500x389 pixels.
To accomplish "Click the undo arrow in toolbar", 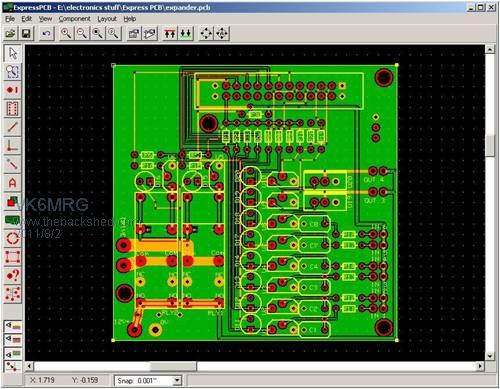I will pos(46,33).
